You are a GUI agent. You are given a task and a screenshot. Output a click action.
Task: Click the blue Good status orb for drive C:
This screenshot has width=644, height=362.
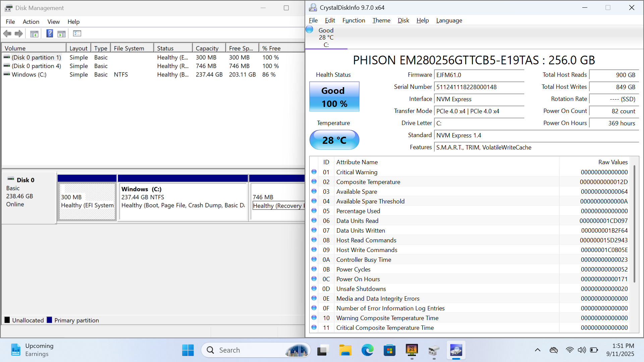(310, 29)
